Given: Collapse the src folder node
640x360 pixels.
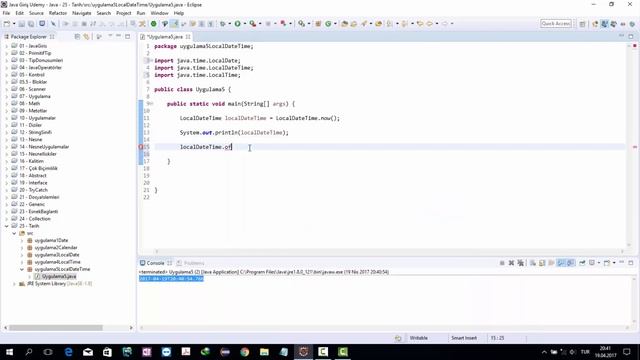Looking at the screenshot, I should tap(14, 233).
